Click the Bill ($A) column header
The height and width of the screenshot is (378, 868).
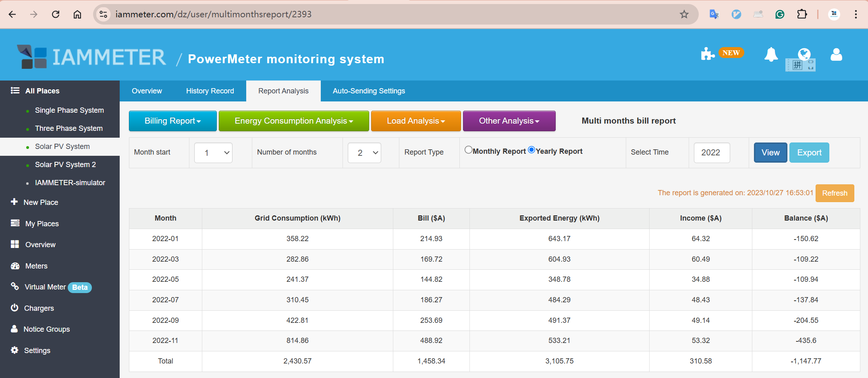pos(431,218)
